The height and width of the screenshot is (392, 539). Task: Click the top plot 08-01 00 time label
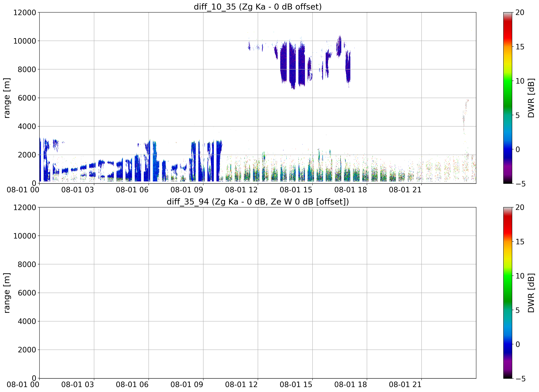coord(23,190)
